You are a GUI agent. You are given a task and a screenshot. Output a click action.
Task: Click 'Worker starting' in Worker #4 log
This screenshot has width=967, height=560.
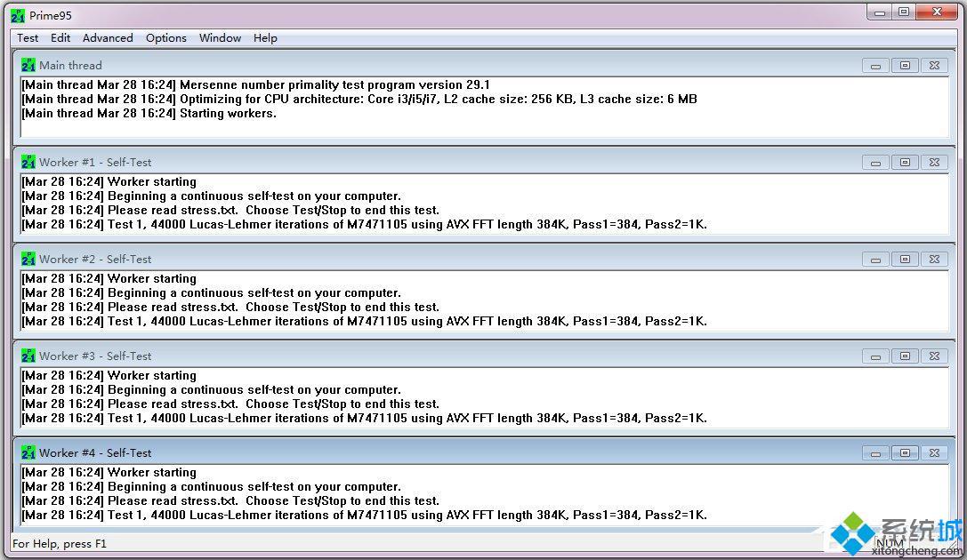point(109,472)
